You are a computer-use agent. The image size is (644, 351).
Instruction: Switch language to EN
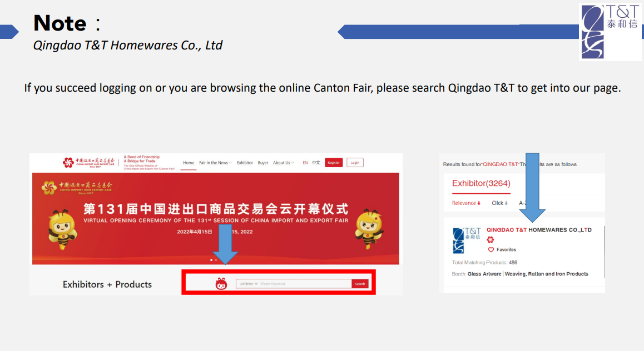305,163
